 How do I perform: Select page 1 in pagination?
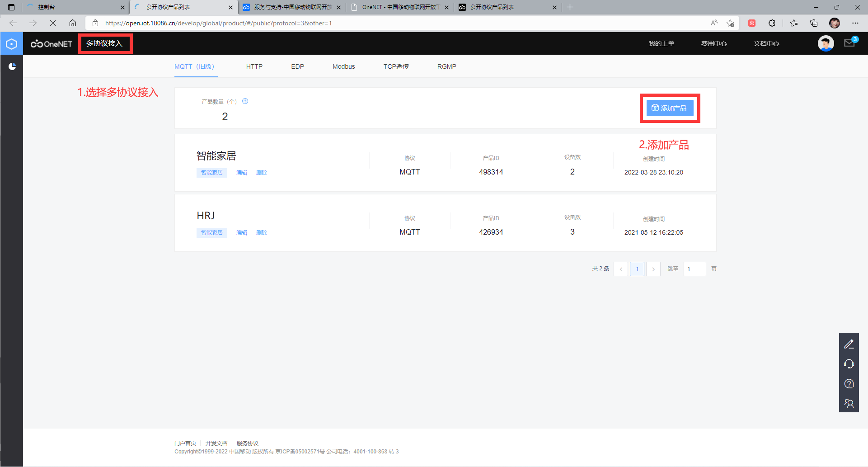click(x=637, y=269)
